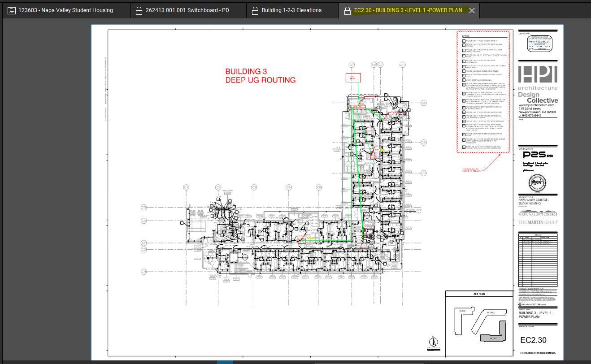Click the round engineer's seal stamp

pos(537,183)
